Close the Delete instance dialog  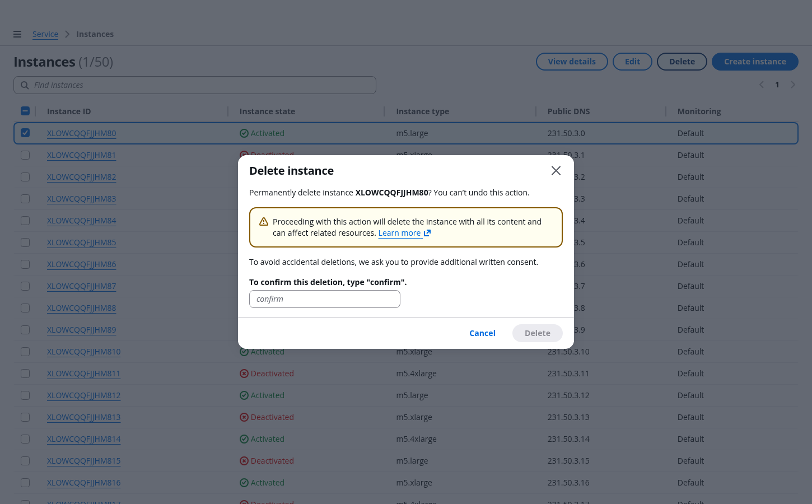(556, 171)
